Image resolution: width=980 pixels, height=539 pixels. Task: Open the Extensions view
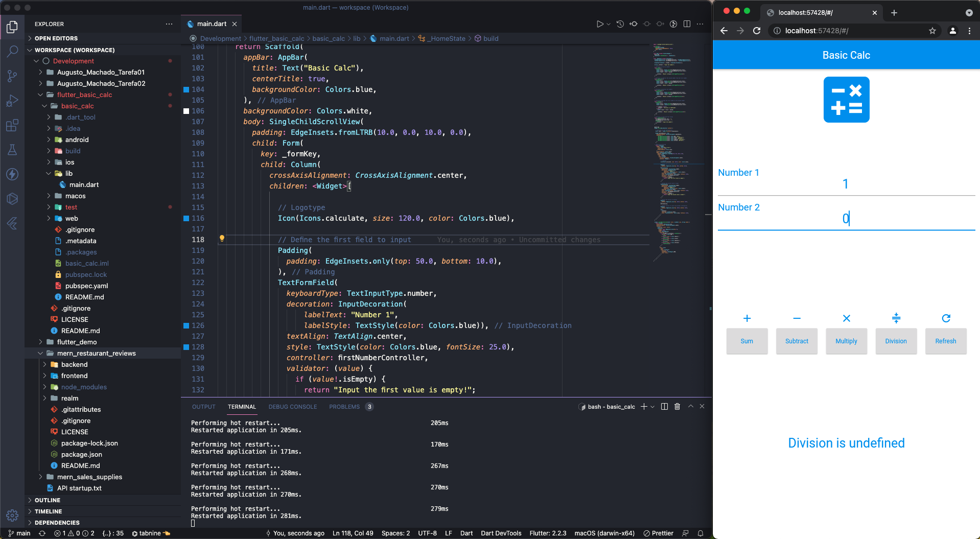[12, 125]
